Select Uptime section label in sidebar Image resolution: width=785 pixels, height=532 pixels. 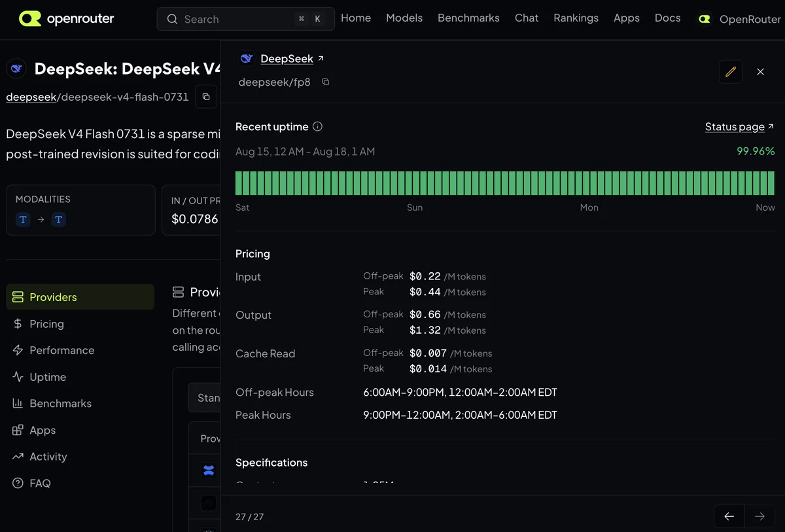48,377
